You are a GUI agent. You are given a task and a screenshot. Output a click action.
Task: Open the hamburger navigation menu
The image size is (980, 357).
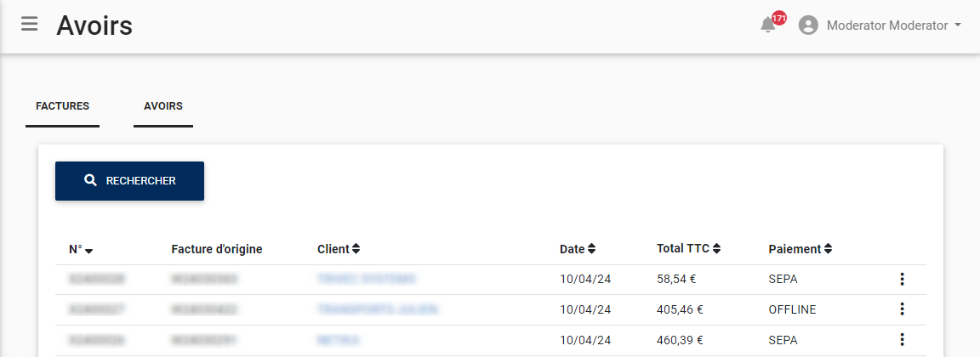tap(30, 24)
